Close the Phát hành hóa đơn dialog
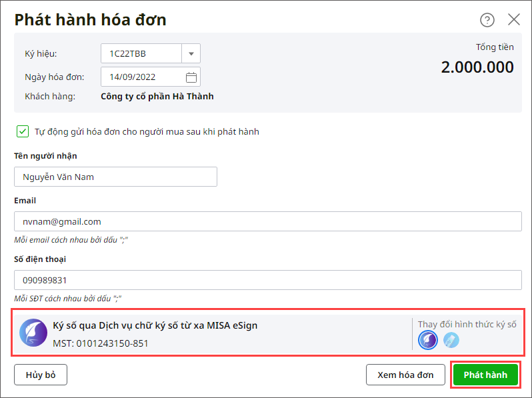This screenshot has height=398, width=532. tap(514, 19)
